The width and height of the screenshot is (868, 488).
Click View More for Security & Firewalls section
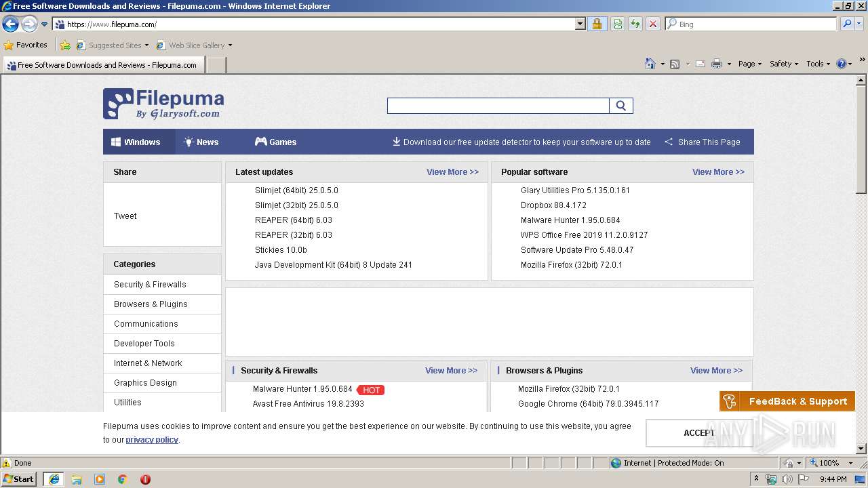click(451, 371)
